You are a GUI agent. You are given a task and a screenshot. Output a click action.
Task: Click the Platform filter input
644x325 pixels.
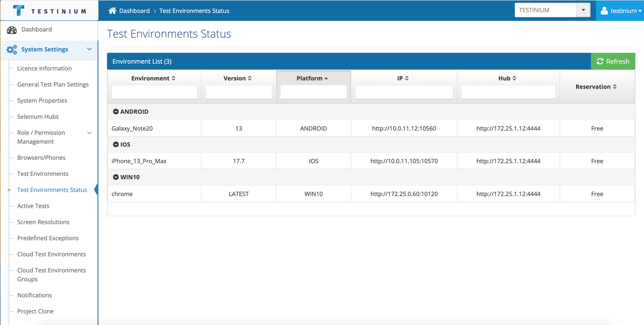click(x=314, y=92)
